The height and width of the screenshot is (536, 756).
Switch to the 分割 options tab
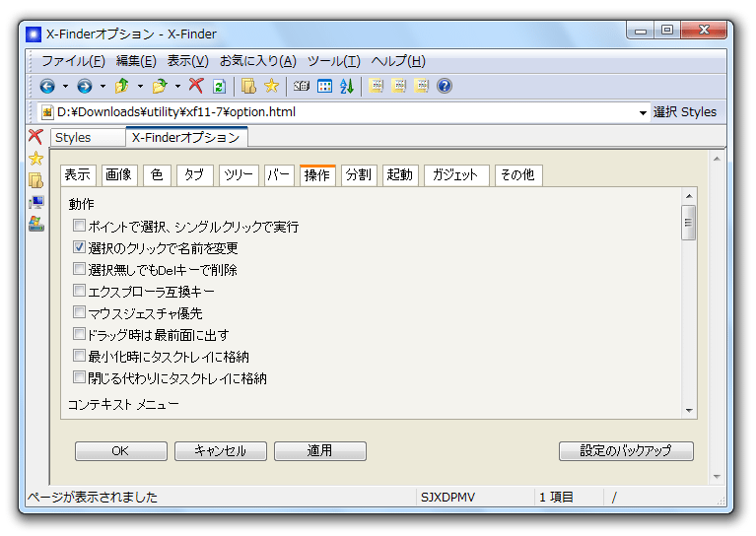(358, 175)
